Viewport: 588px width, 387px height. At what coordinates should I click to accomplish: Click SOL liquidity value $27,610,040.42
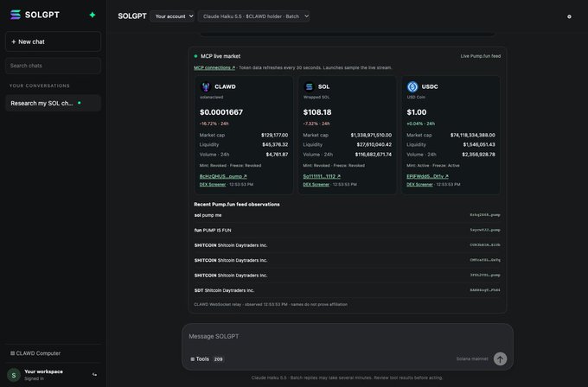pyautogui.click(x=374, y=144)
